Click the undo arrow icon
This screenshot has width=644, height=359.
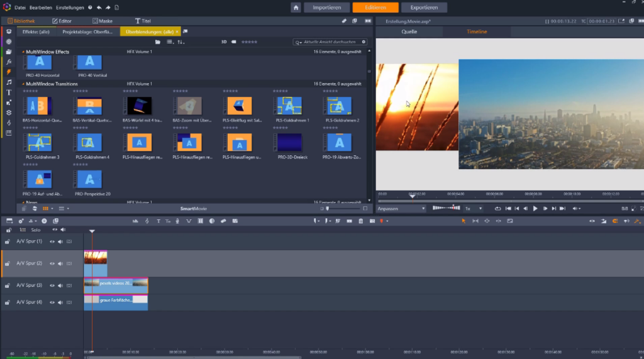(99, 8)
